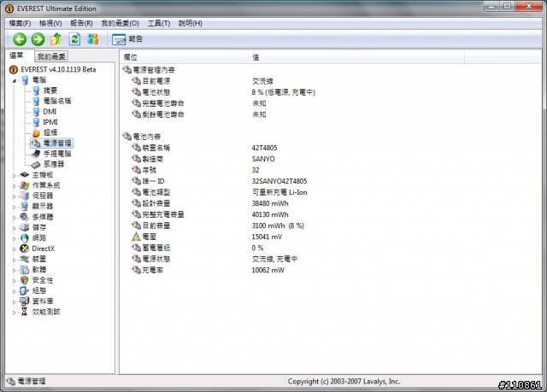Click the 電源管理內容 group heading

click(x=154, y=70)
